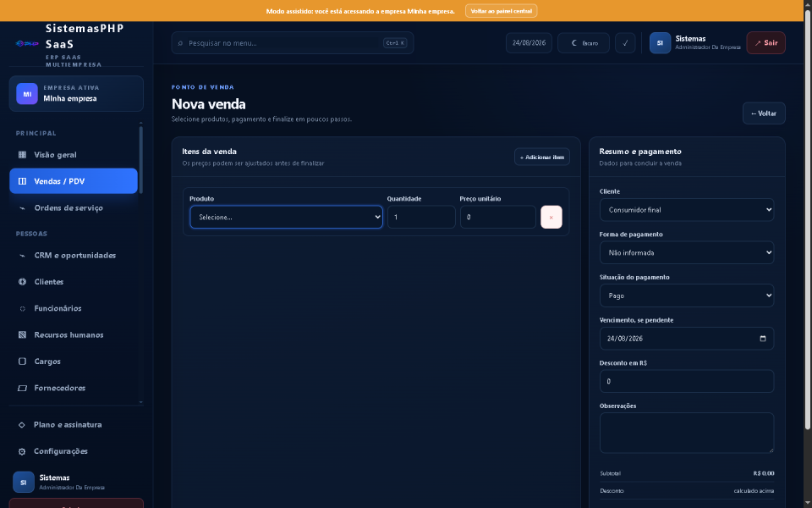Screen dimensions: 812x508
Task: Open Plano e assinatura page
Action: [x=76, y=424]
